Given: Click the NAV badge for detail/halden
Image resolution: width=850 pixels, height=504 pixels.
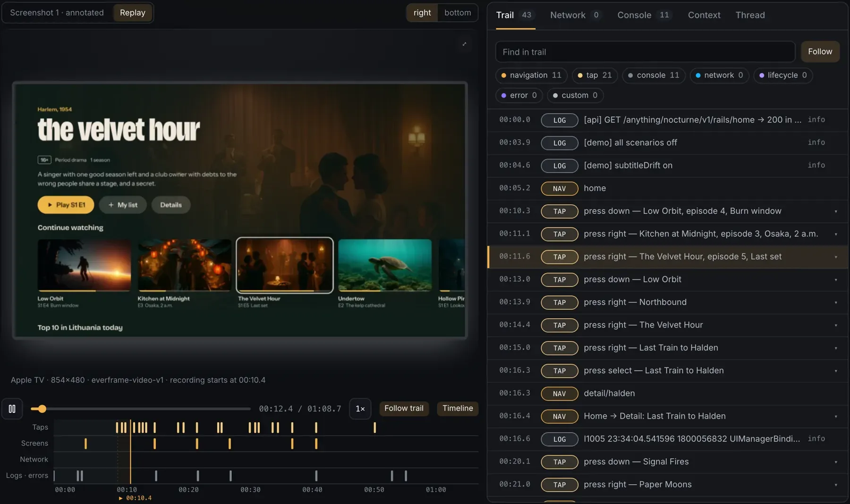Looking at the screenshot, I should pos(559,394).
